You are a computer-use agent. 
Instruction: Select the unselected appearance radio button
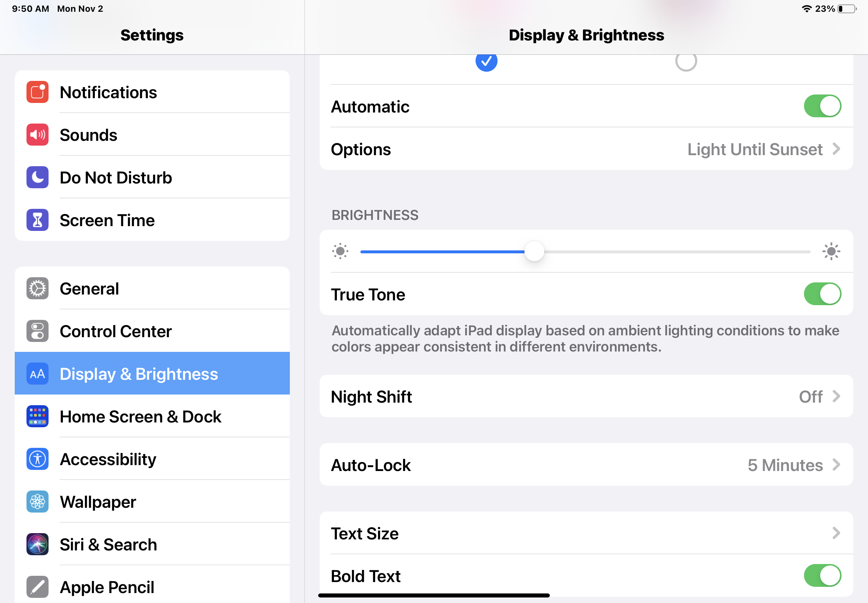click(686, 61)
